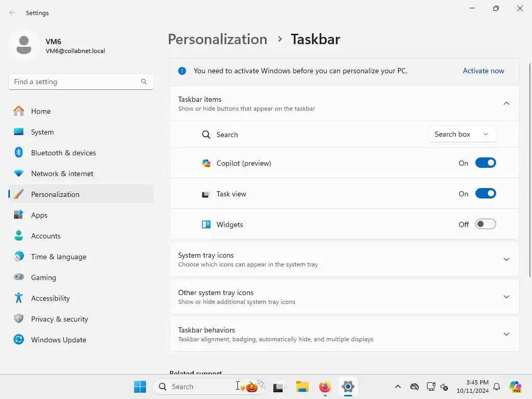Click the back arrow next to Settings

(x=12, y=12)
